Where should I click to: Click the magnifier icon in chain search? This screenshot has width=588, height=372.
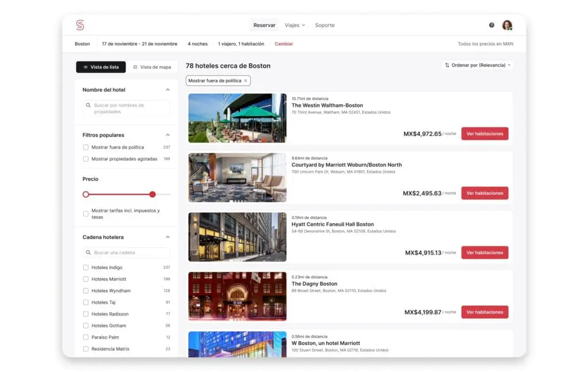(x=88, y=253)
